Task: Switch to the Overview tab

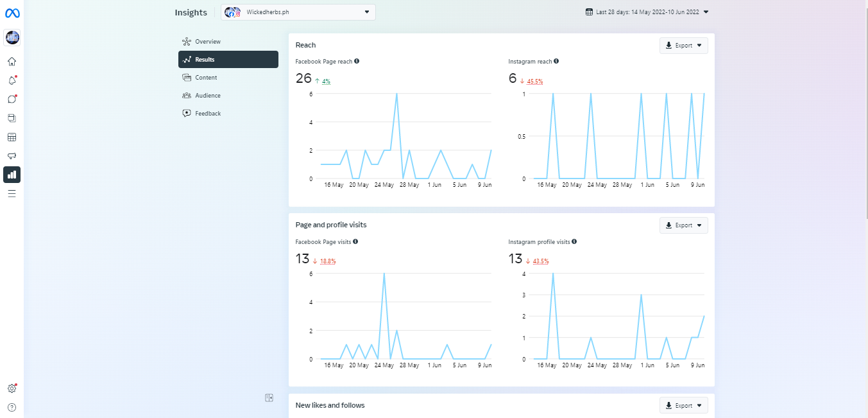Action: pyautogui.click(x=208, y=42)
